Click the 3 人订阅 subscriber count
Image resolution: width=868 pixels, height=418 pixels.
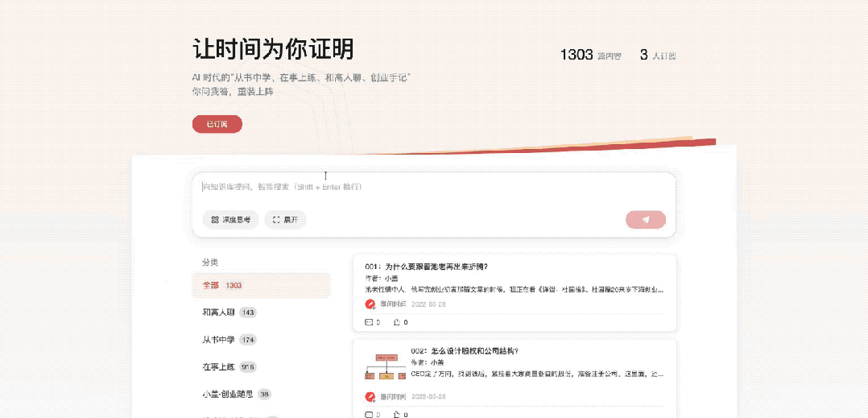(x=658, y=55)
